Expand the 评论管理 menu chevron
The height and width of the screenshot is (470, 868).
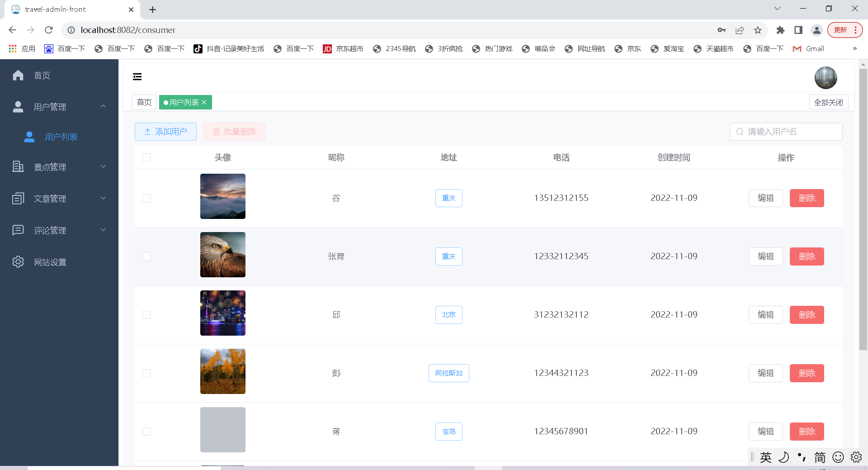pyautogui.click(x=103, y=230)
